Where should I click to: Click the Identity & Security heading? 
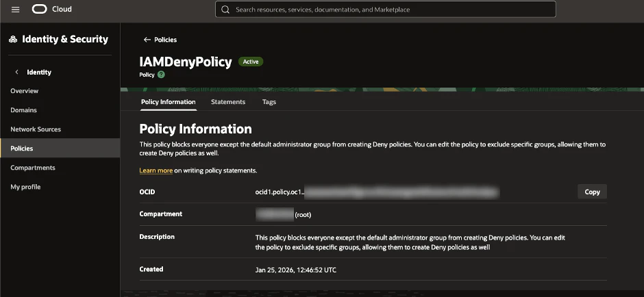(x=65, y=40)
